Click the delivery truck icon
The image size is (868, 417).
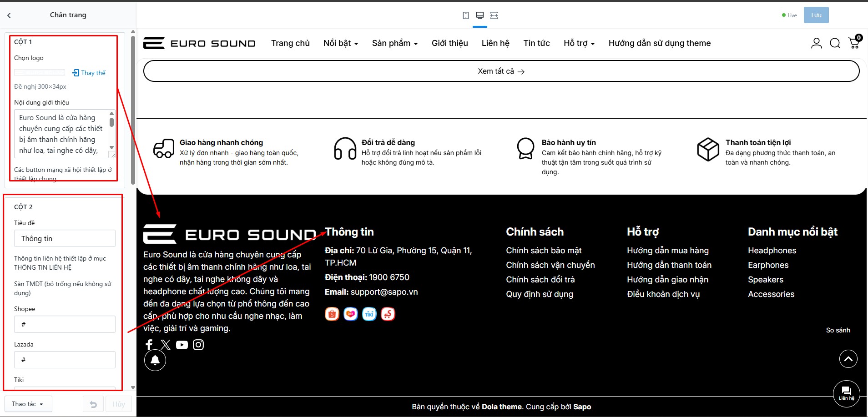[x=164, y=148]
